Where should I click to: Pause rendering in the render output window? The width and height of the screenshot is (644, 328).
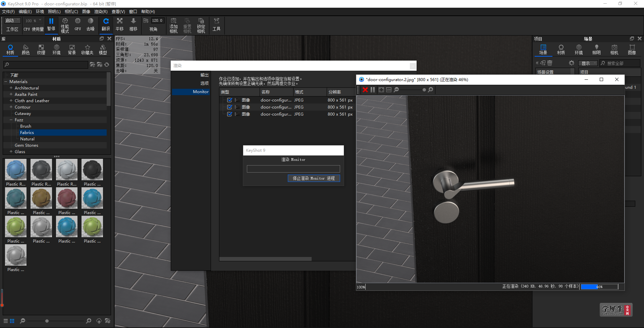click(x=373, y=90)
